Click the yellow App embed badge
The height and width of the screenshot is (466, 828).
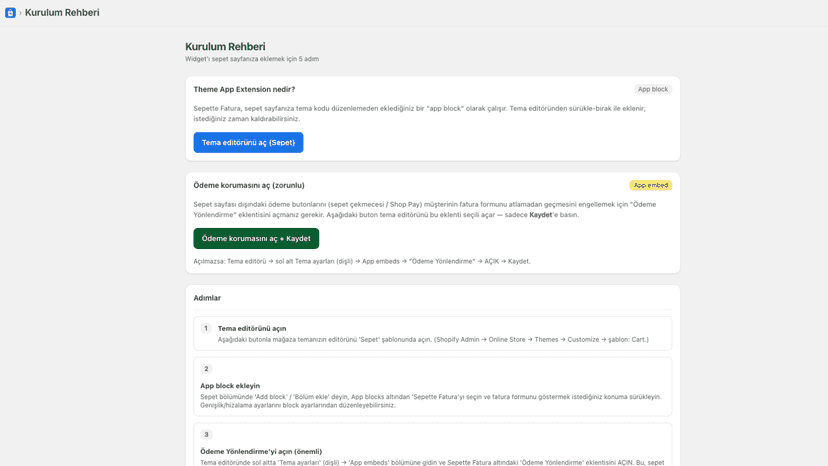click(651, 185)
